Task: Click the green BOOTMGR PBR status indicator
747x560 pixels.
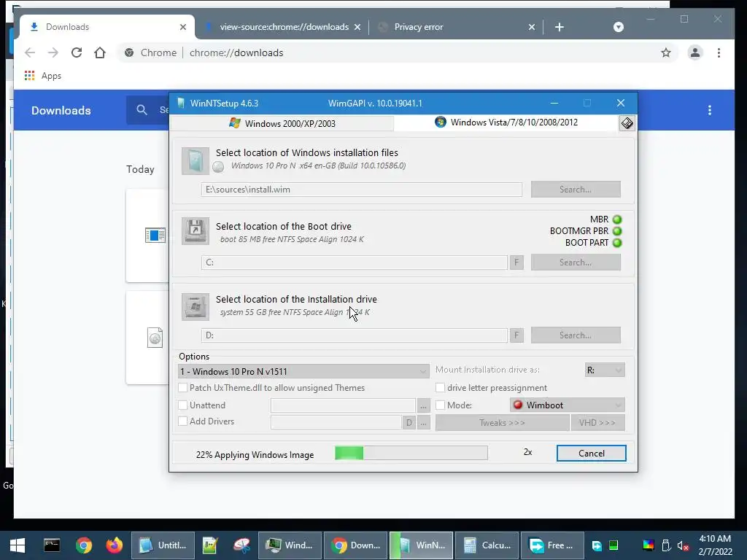Action: pyautogui.click(x=617, y=231)
